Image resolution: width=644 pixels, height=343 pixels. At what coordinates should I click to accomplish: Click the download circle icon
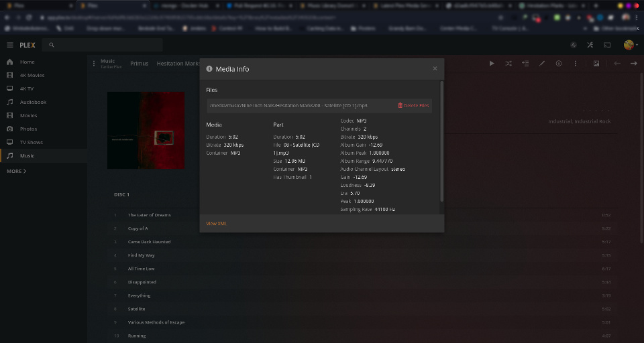(559, 64)
